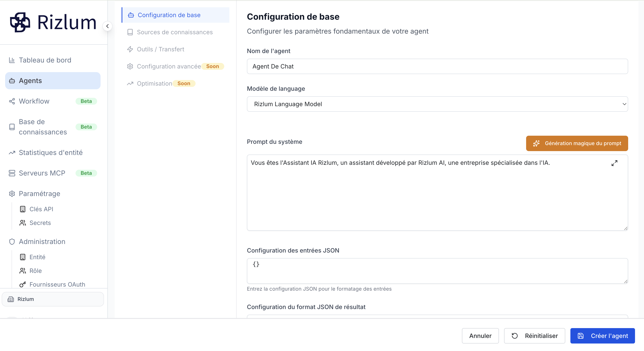Click Génération magique du prompt button
Screen dimensions: 644x351
pyautogui.click(x=577, y=143)
